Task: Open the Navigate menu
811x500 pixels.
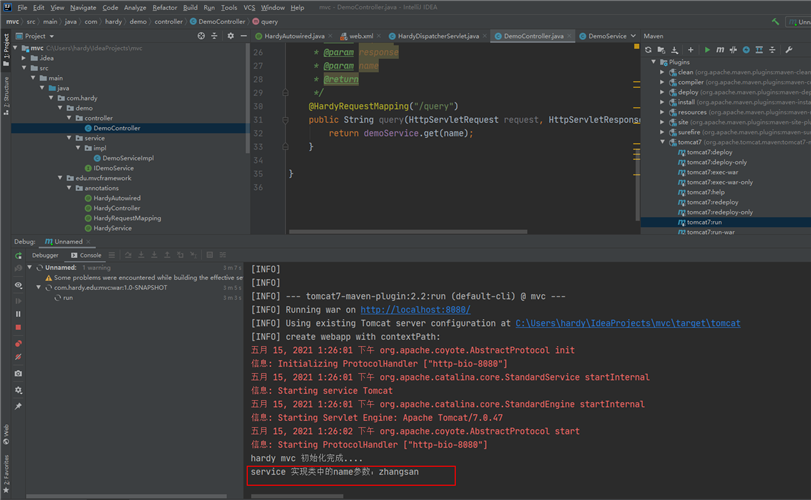Action: (x=83, y=7)
